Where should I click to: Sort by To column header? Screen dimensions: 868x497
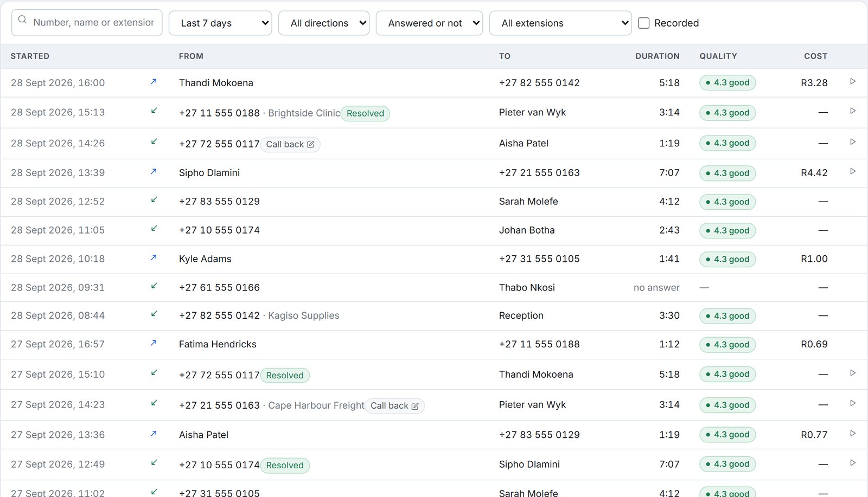pyautogui.click(x=505, y=56)
